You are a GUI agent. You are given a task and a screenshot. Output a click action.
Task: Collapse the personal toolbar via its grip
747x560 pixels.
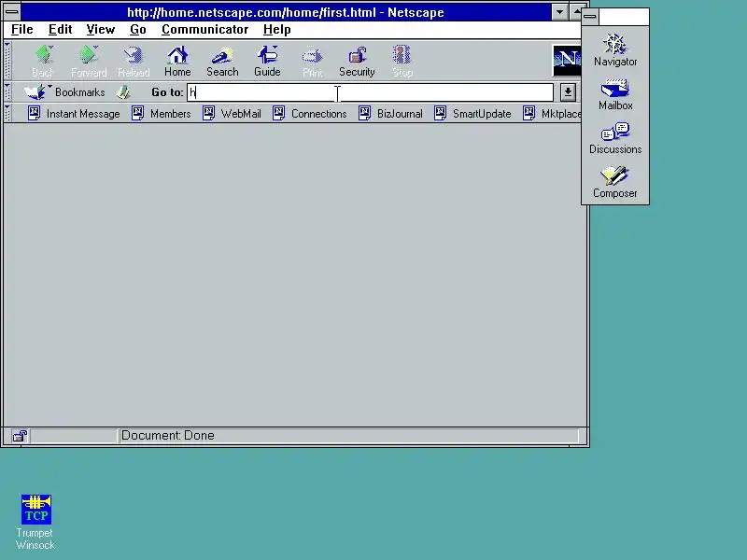click(7, 113)
